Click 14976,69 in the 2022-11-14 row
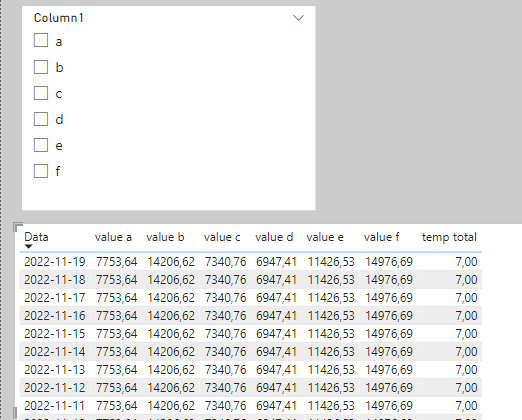The height and width of the screenshot is (420, 522). [389, 352]
